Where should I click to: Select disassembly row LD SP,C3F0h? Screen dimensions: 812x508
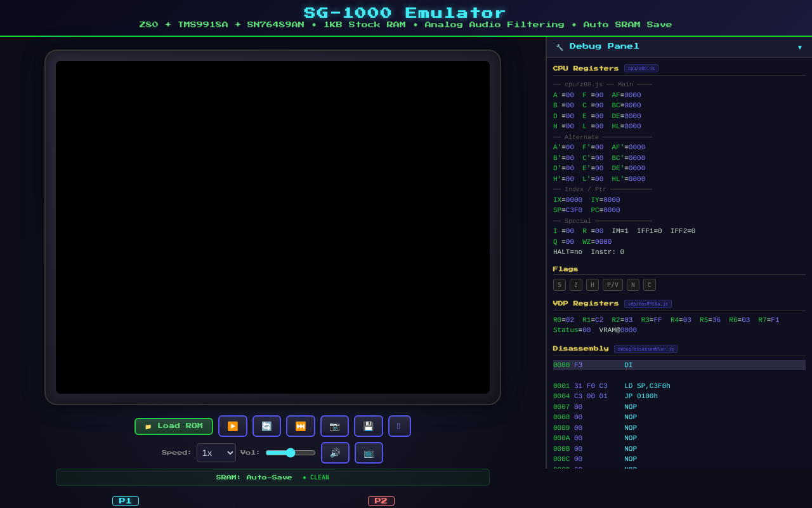point(679,386)
